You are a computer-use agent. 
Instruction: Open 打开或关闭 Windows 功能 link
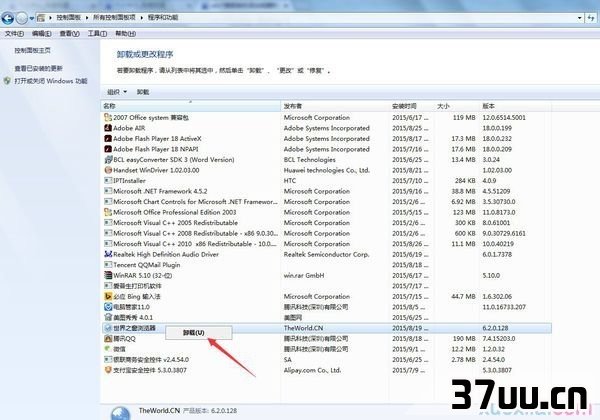pyautogui.click(x=51, y=81)
